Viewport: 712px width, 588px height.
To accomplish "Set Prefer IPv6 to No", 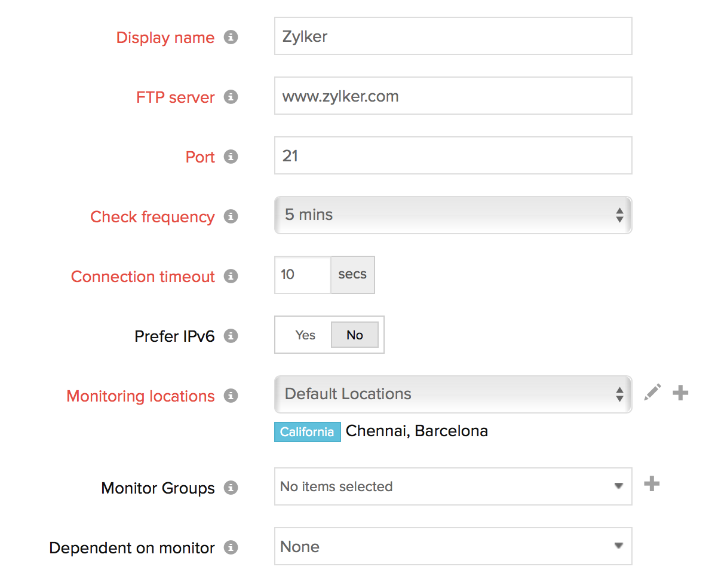I will [x=355, y=335].
